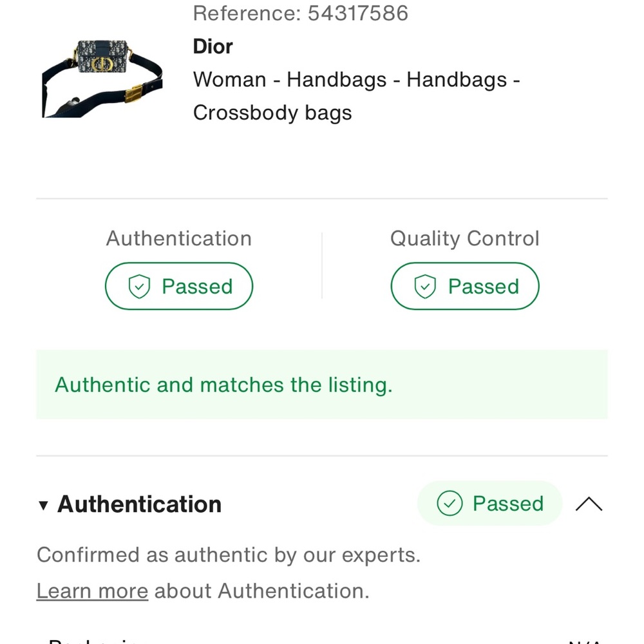Click the Passed text under Quality Control

[x=483, y=287]
